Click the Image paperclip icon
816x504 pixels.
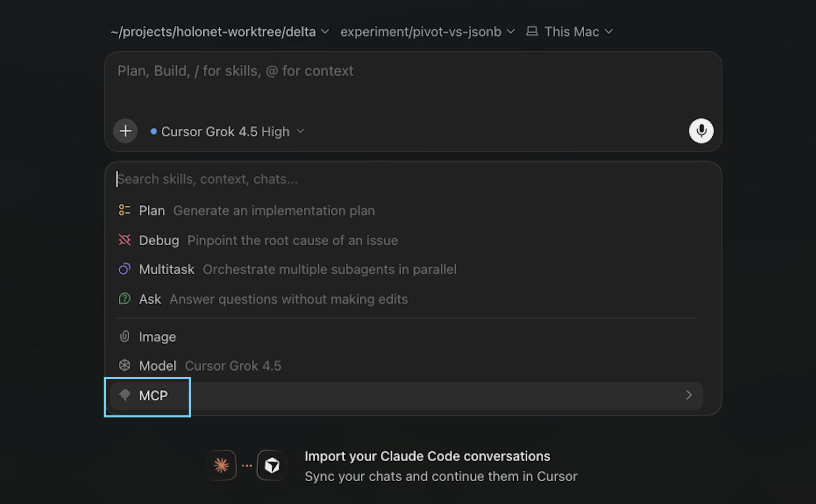(124, 337)
